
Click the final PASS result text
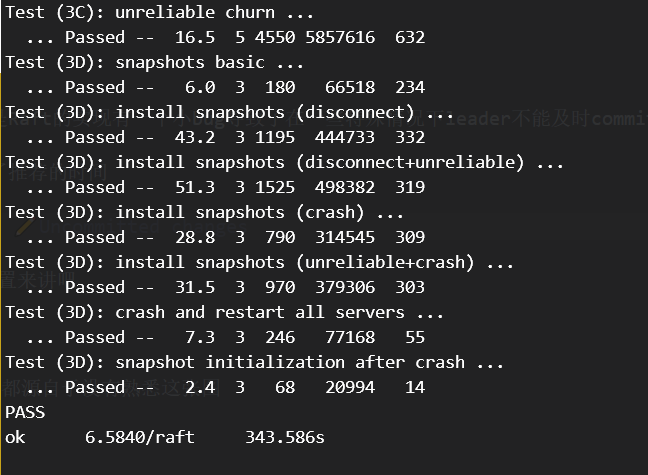pos(25,413)
